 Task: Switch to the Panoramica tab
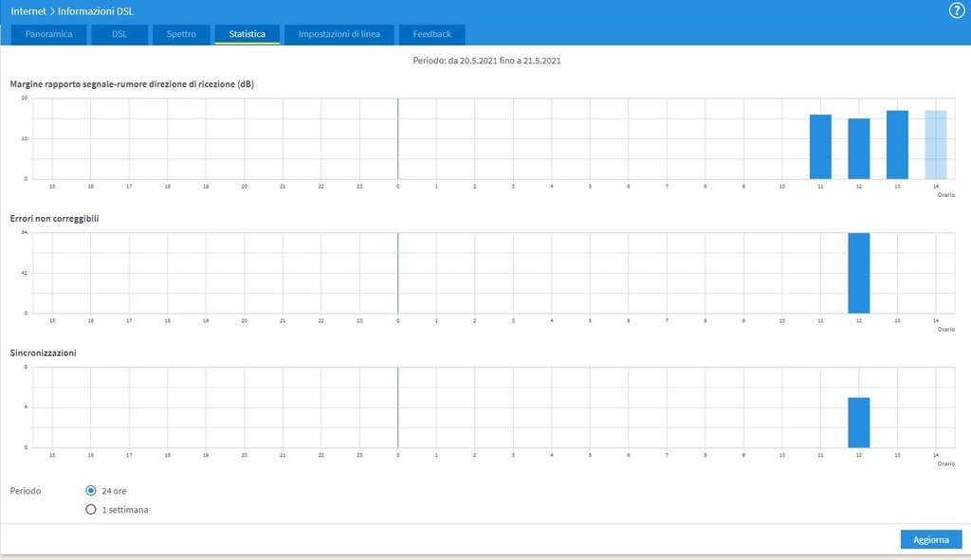(48, 34)
